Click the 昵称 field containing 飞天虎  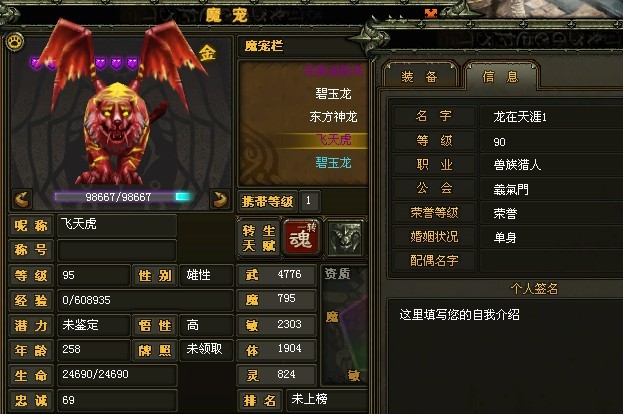[x=117, y=225]
